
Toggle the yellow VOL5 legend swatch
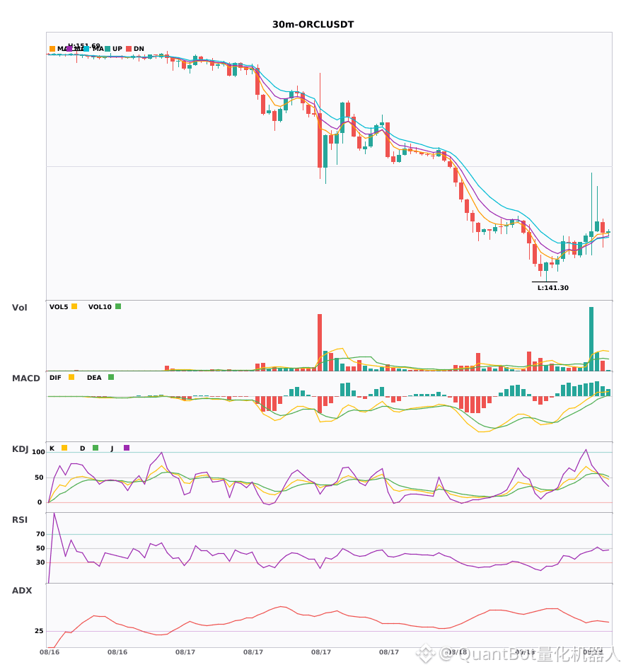pyautogui.click(x=74, y=306)
